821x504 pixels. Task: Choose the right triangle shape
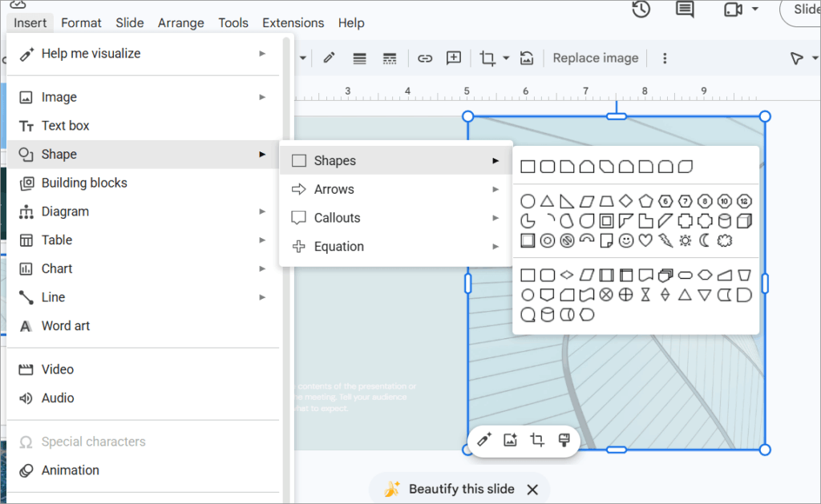point(567,201)
